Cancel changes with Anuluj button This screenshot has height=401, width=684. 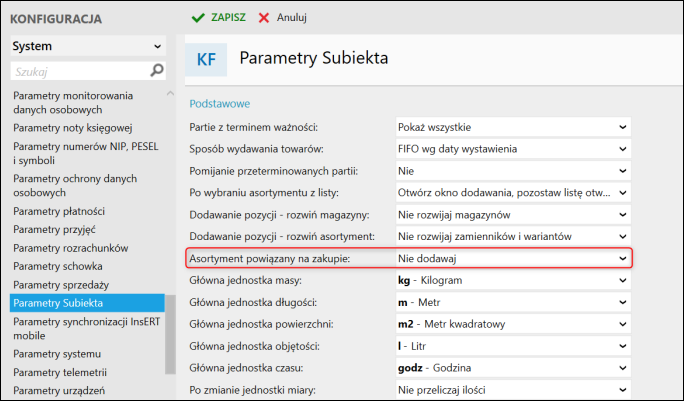[x=282, y=17]
